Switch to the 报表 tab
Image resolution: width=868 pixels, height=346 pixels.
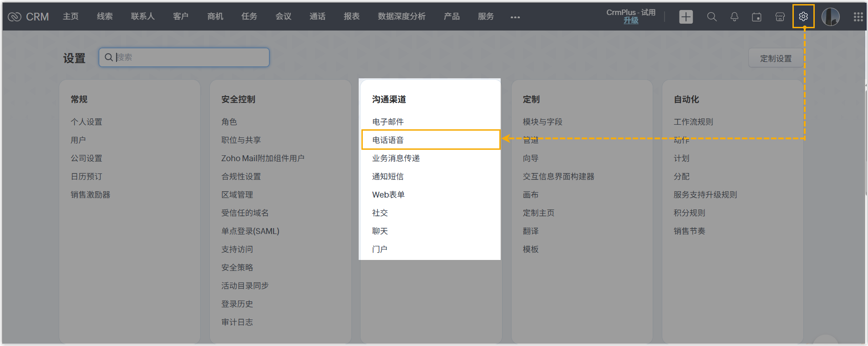[351, 16]
